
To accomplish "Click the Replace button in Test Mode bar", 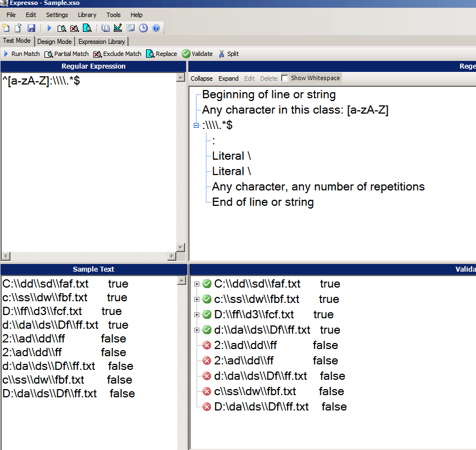I will click(x=162, y=54).
